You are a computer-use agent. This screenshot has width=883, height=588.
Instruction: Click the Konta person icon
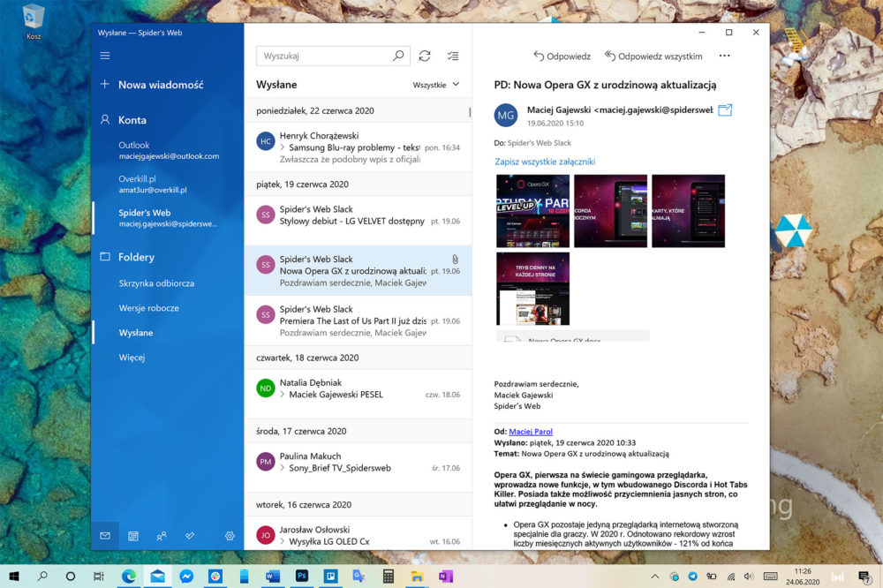click(105, 120)
